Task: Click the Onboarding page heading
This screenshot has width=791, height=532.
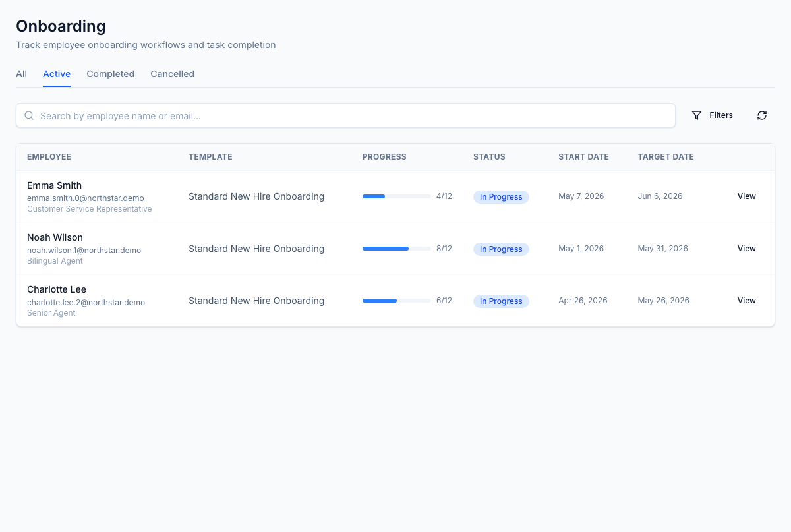Action: point(61,26)
